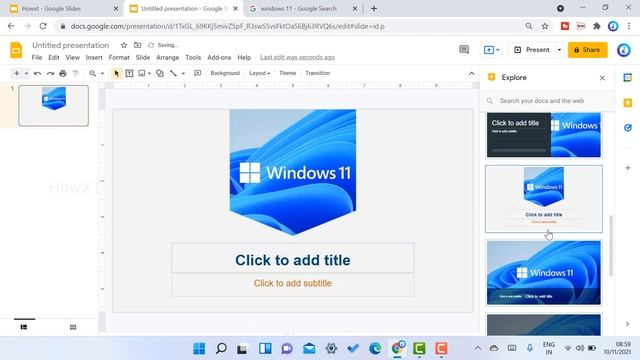Open Present options dropdown arrow
Image resolution: width=640 pixels, height=360 pixels.
pos(559,50)
